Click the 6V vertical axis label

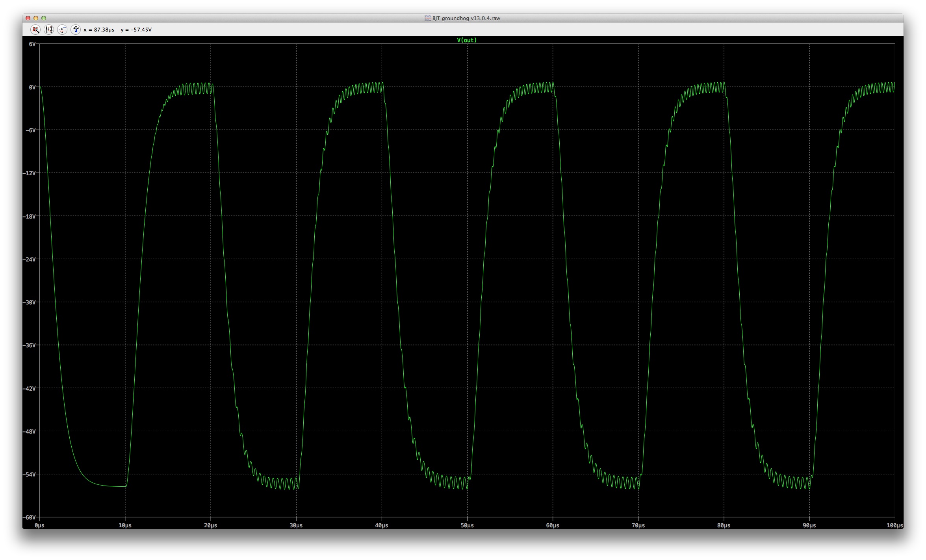click(32, 44)
